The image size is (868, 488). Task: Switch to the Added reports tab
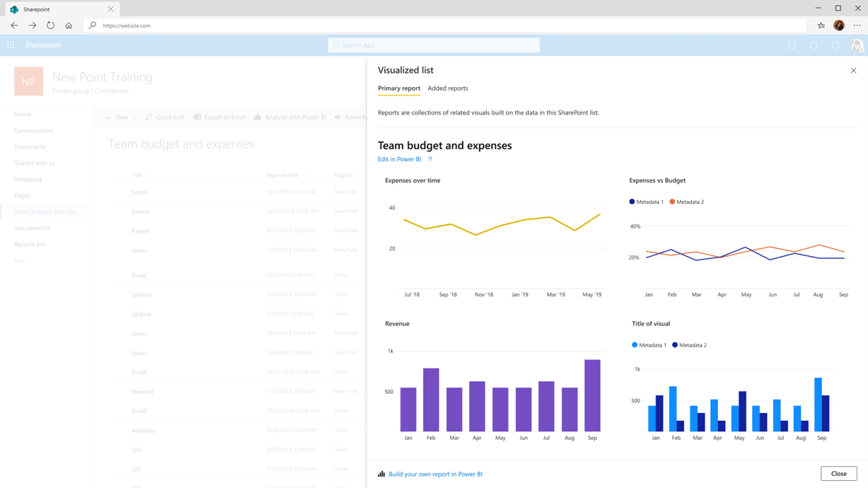(447, 88)
